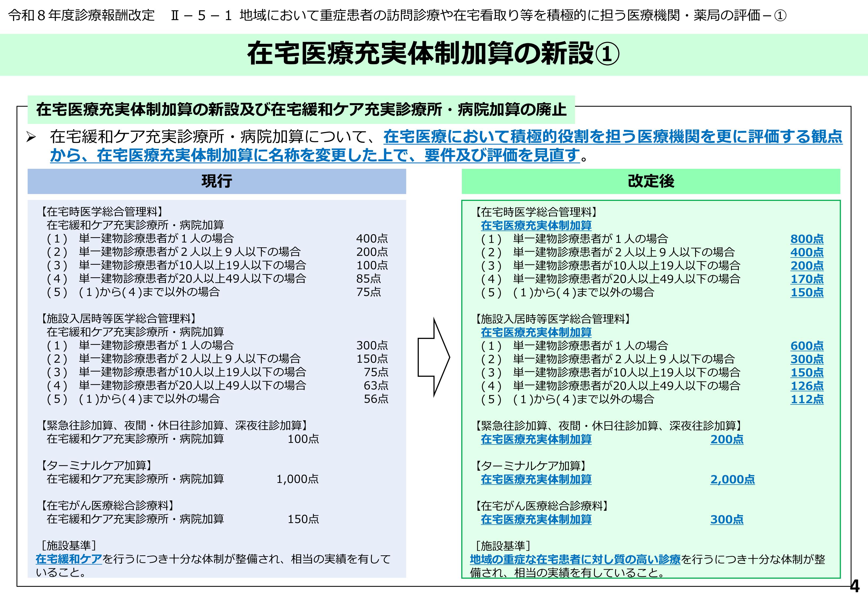
Task: Click the header text 令和８年度診療報酬改定
Action: (81, 15)
